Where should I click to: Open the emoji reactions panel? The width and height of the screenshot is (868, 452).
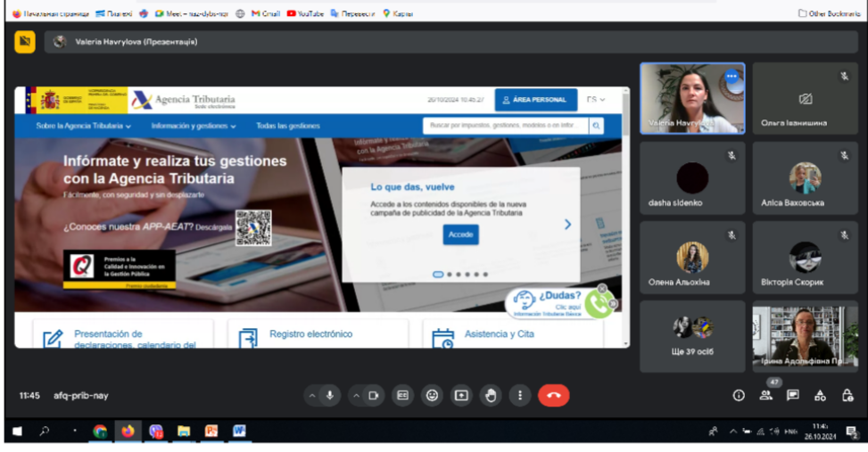pyautogui.click(x=432, y=396)
